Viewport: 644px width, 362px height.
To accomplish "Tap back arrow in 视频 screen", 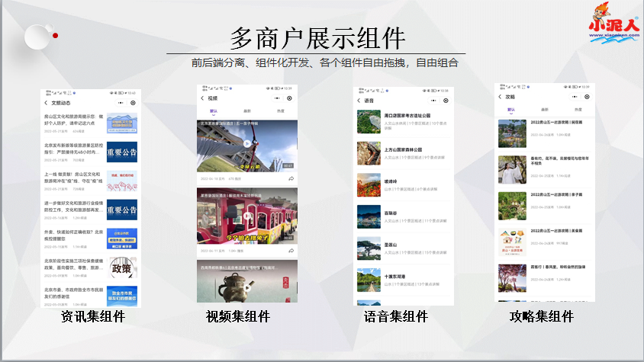I will (201, 98).
